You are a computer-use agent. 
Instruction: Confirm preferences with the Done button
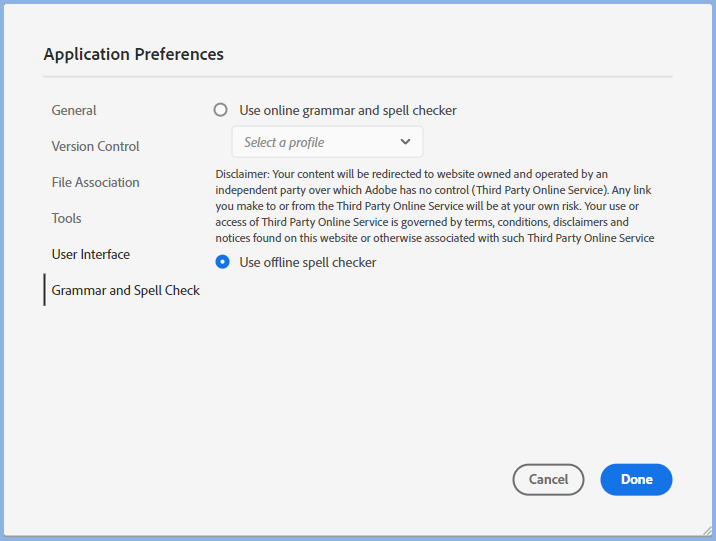(x=636, y=479)
